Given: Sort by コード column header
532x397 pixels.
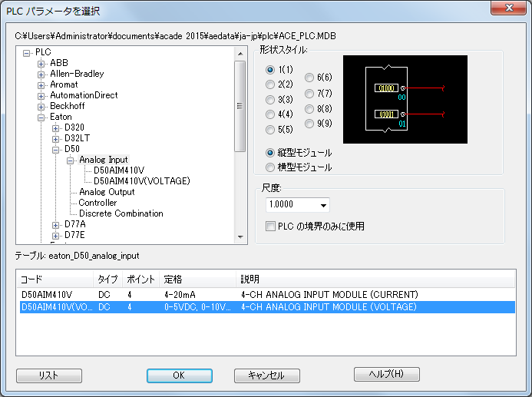Looking at the screenshot, I should click(56, 280).
